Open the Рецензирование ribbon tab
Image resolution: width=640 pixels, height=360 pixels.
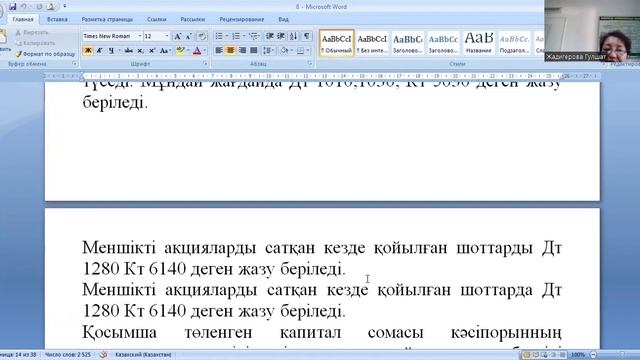pyautogui.click(x=242, y=19)
